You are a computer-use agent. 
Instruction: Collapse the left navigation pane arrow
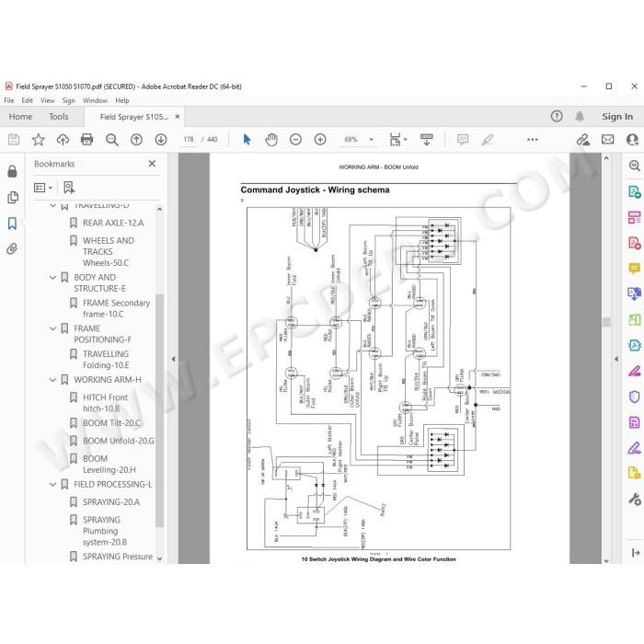point(173,359)
